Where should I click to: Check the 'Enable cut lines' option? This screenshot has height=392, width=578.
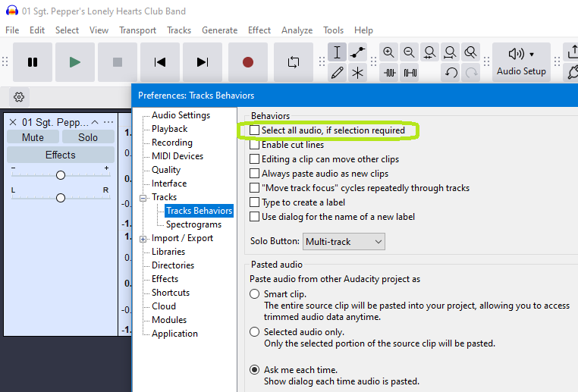pyautogui.click(x=255, y=145)
